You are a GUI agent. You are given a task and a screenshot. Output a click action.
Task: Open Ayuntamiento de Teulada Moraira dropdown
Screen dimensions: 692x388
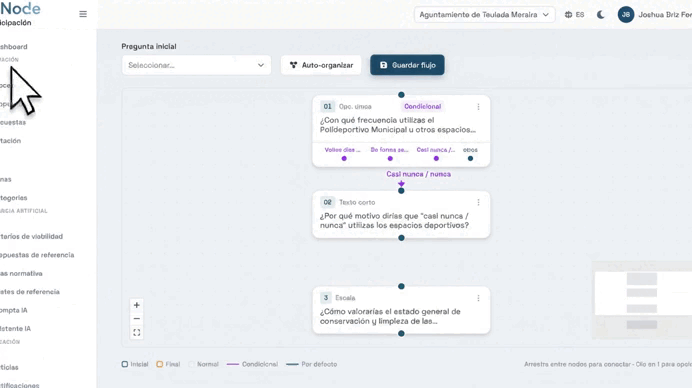point(484,15)
